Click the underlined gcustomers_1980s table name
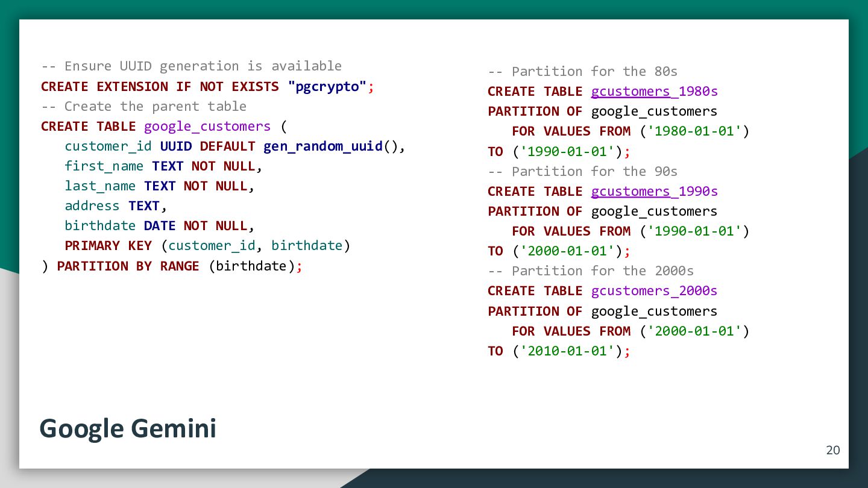Screen dimensions: 868x488 coord(654,92)
